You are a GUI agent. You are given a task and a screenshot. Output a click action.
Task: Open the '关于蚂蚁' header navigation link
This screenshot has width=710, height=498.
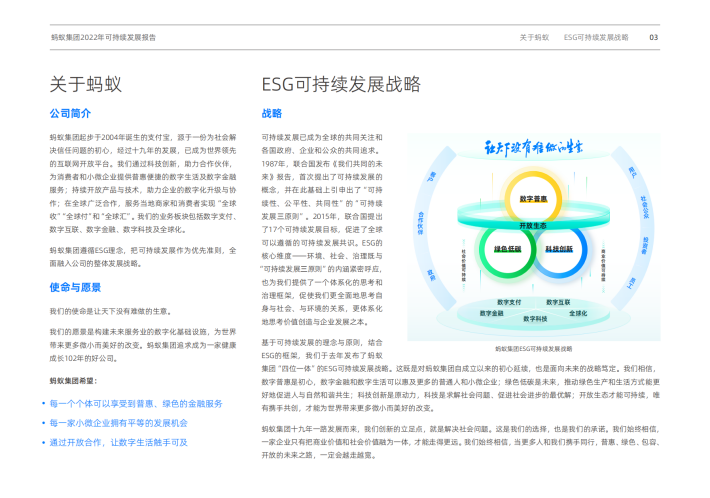[x=534, y=38]
